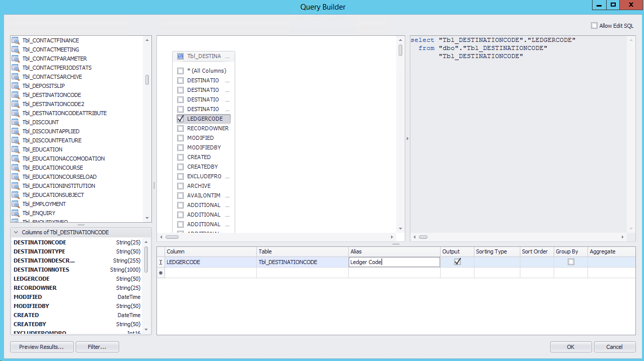
Task: Open Preview Results
Action: [41, 347]
